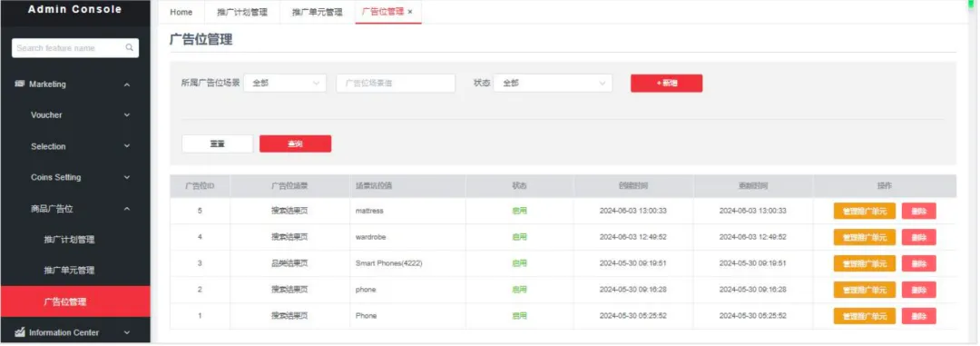Image resolution: width=980 pixels, height=346 pixels.
Task: Switch to the Home tab
Action: [x=181, y=13]
